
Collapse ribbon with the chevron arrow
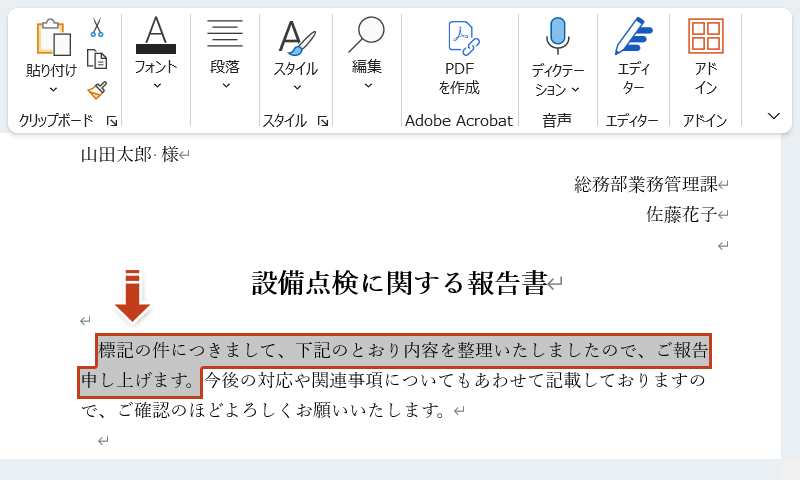point(773,116)
